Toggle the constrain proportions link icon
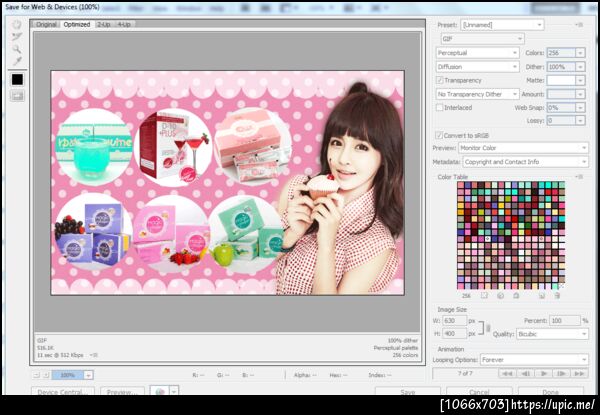The height and width of the screenshot is (415, 600). pyautogui.click(x=488, y=327)
